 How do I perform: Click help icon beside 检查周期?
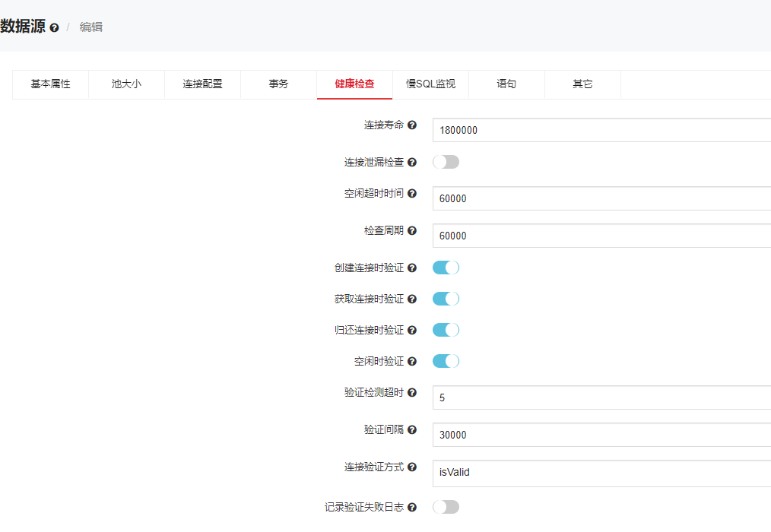412,230
